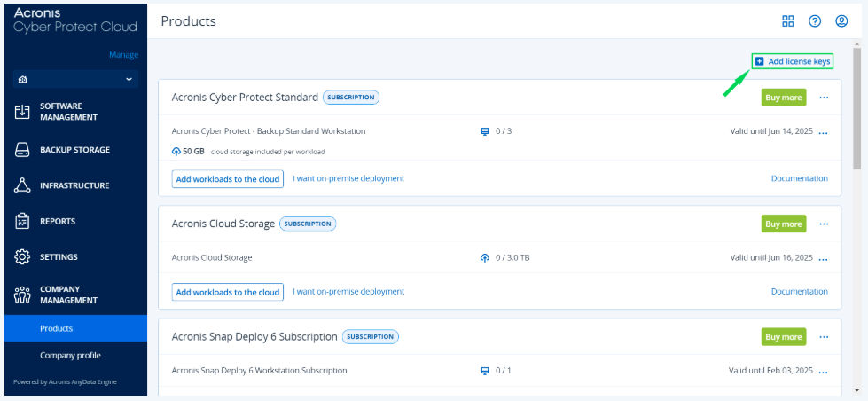Click on-premise deployment link in Cloud Storage card
Viewport: 868px width, 401px height.
pos(348,291)
